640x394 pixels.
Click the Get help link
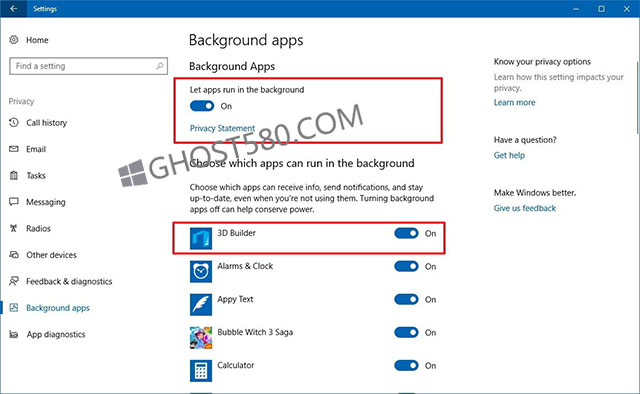(509, 155)
